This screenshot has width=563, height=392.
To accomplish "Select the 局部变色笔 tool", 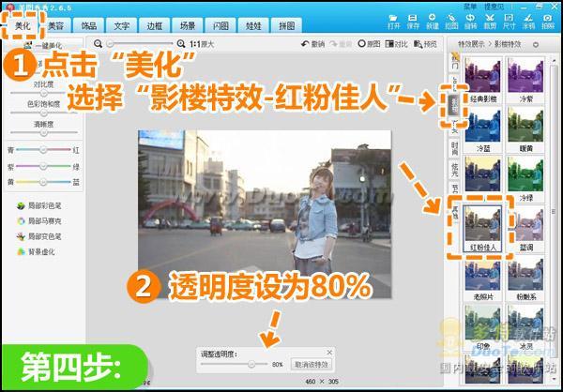I will tap(39, 236).
